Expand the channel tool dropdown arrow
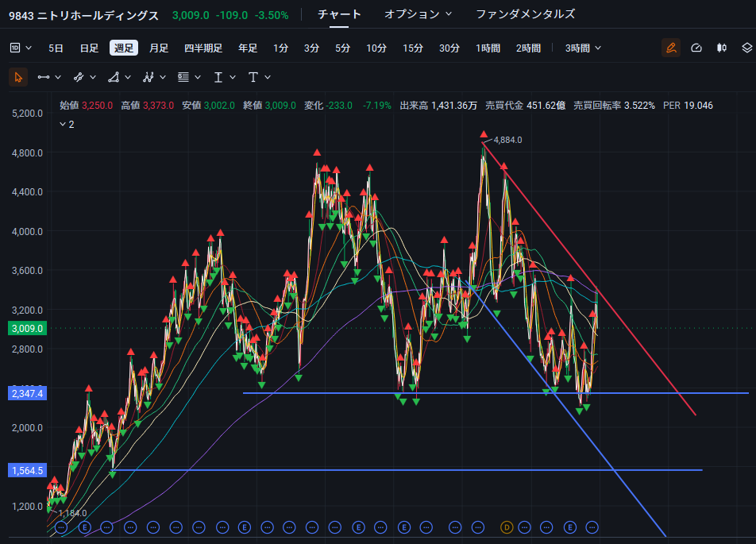Screen dimensions: 756x544 tap(93, 77)
